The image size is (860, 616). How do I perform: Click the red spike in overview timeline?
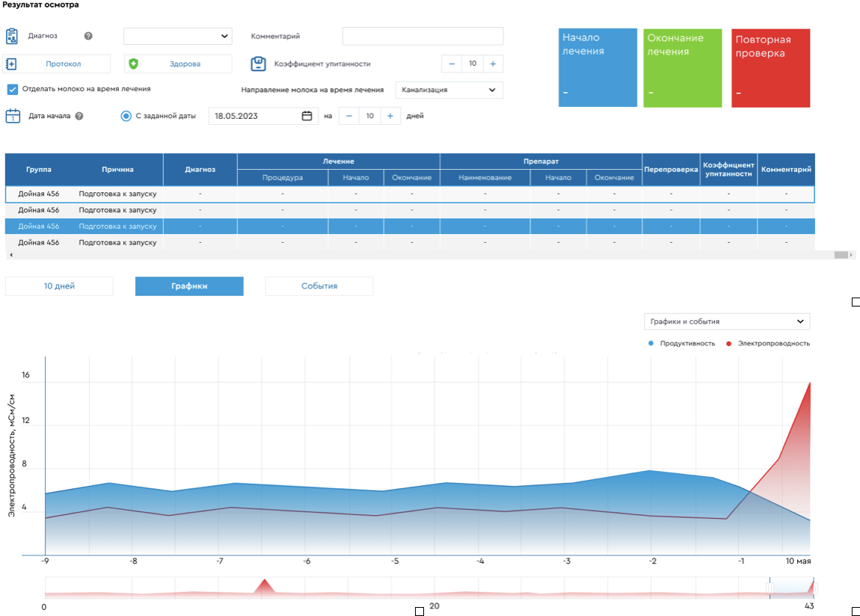pos(265,586)
